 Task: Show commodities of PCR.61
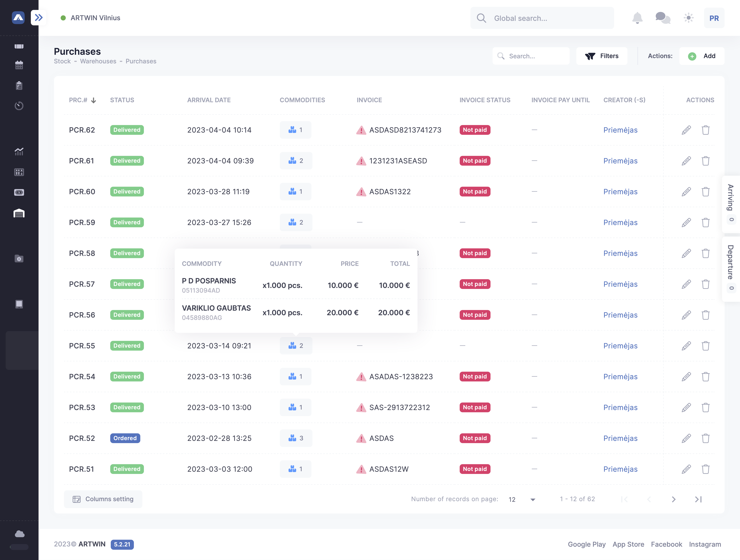[296, 161]
